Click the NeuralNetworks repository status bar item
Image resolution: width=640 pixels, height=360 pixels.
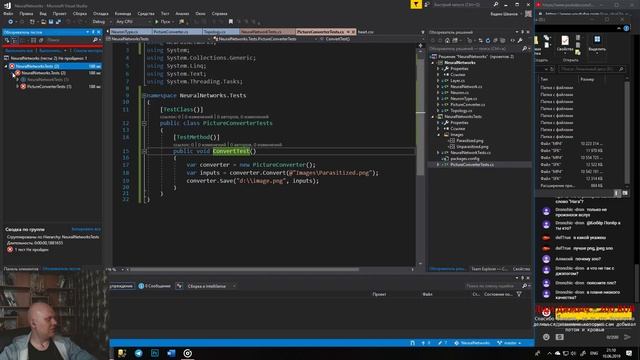pyautogui.click(x=472, y=343)
